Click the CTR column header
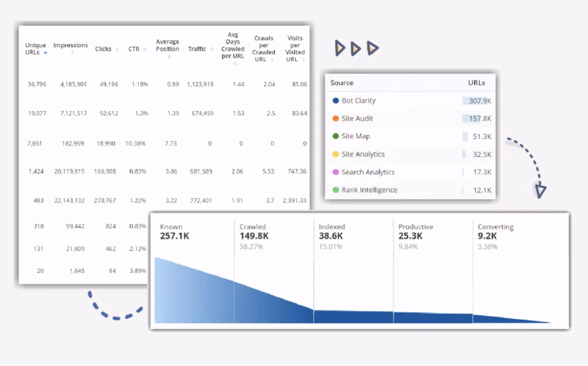The width and height of the screenshot is (588, 366). coord(137,49)
